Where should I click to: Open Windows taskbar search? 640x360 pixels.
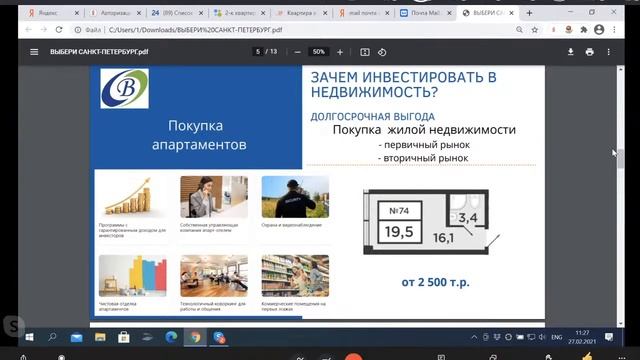(52, 337)
